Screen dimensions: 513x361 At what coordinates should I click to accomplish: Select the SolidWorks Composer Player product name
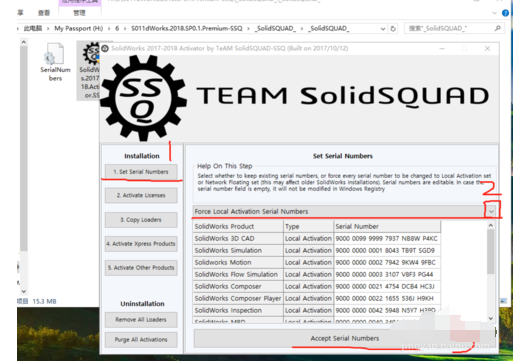pyautogui.click(x=238, y=299)
